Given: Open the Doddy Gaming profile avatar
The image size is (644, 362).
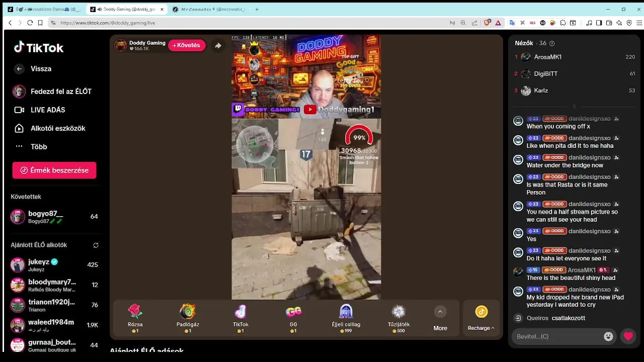Looking at the screenshot, I should click(x=121, y=45).
